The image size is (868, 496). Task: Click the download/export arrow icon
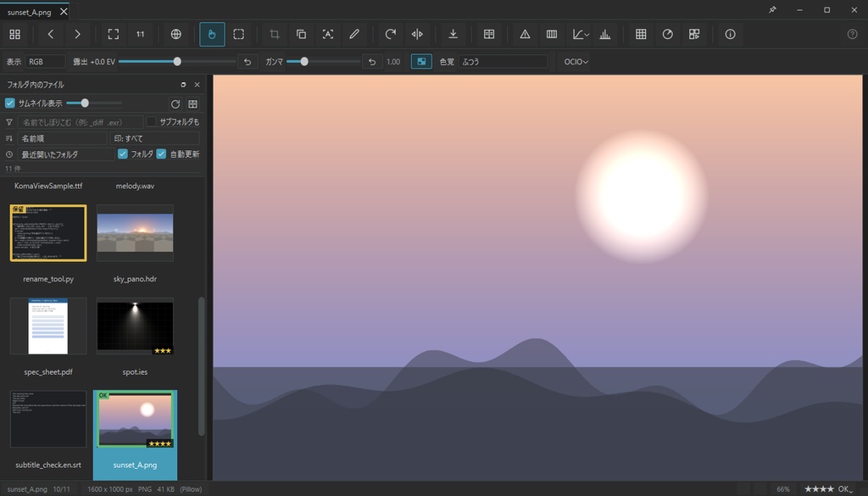click(x=453, y=34)
